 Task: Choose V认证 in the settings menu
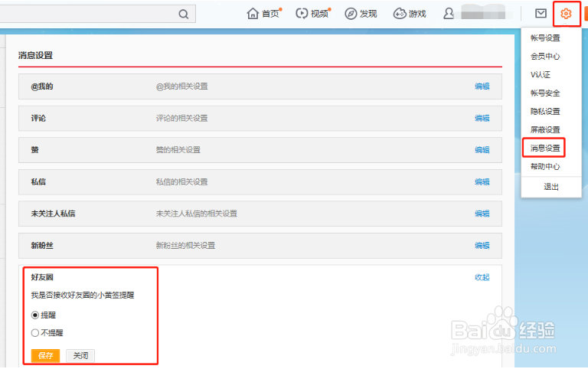click(x=541, y=74)
